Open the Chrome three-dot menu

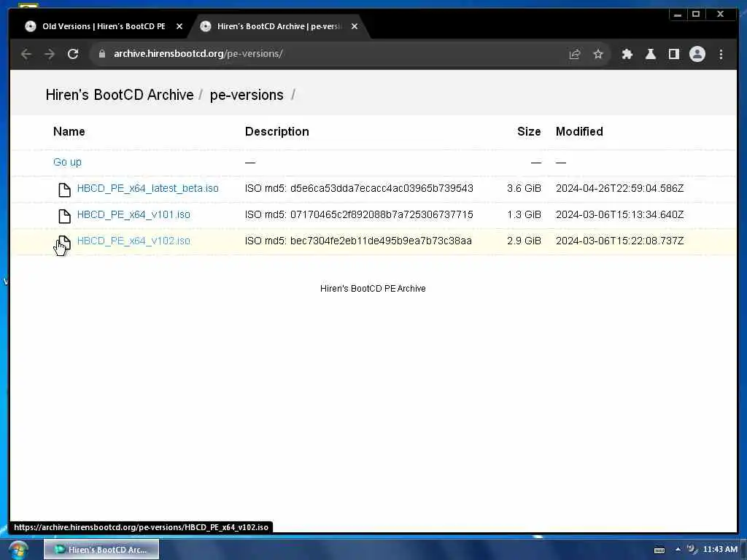click(x=721, y=54)
